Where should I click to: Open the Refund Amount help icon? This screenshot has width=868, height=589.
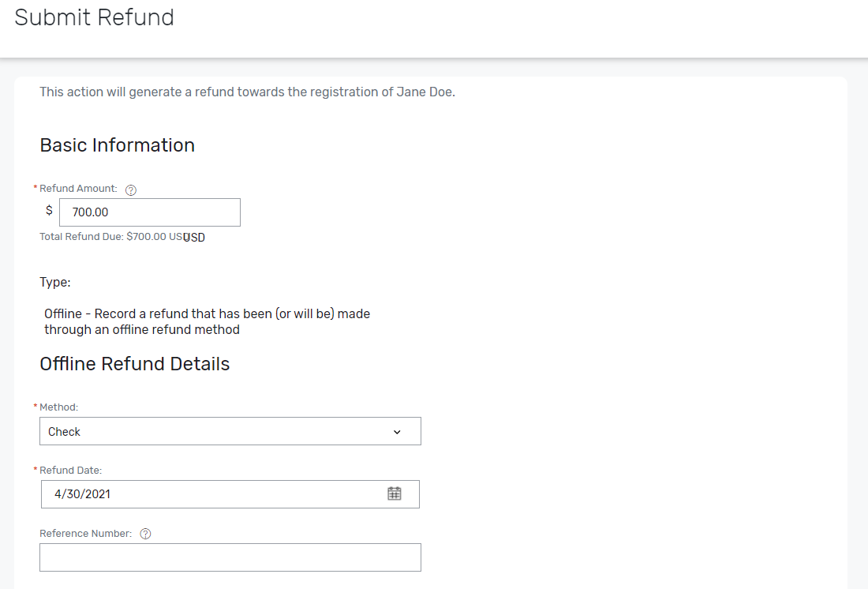click(x=130, y=189)
